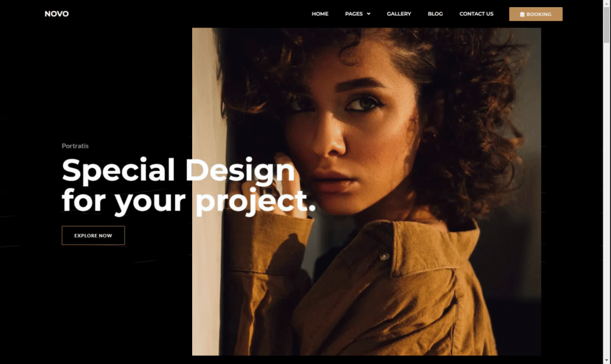Viewport: 611px width, 364px height.
Task: Expand the Pages dropdown chevron
Action: click(x=368, y=14)
